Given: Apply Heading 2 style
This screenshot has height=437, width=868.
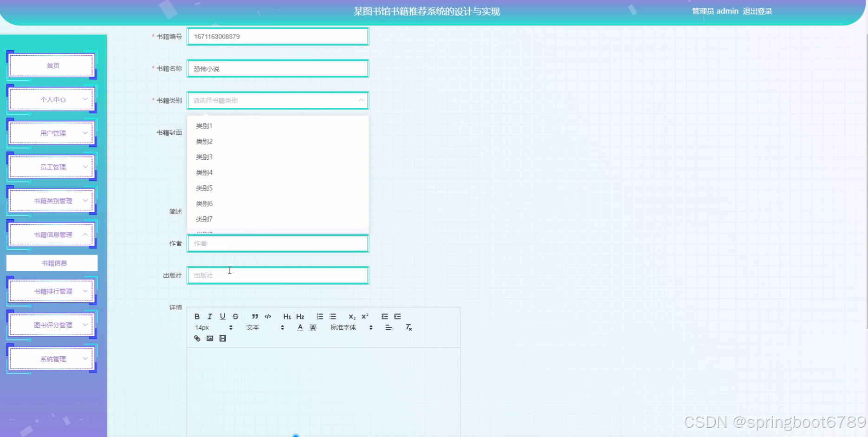Looking at the screenshot, I should (x=300, y=316).
